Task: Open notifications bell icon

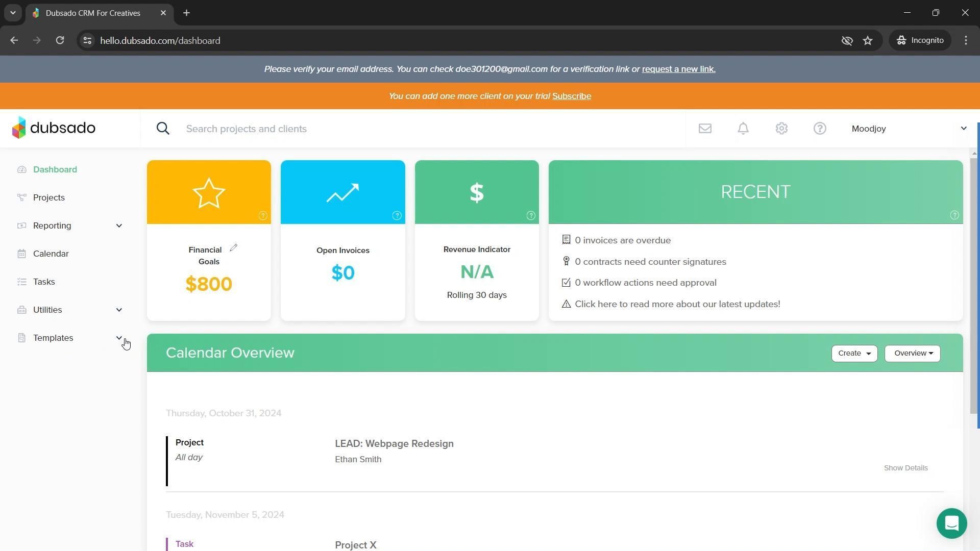Action: [x=743, y=129]
